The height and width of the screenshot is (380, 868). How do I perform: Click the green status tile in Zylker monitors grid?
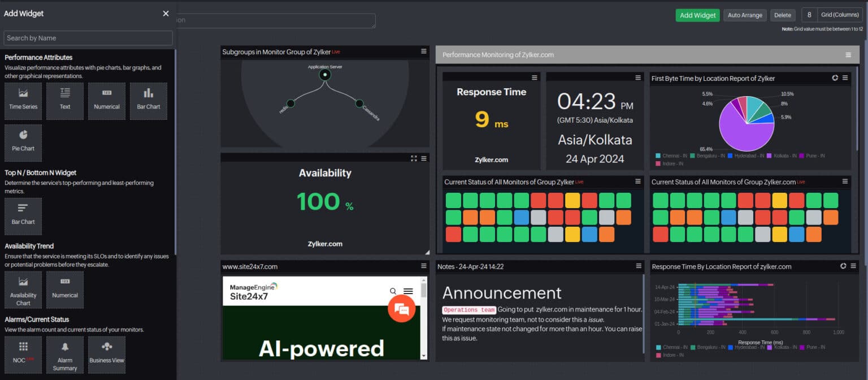coord(453,200)
